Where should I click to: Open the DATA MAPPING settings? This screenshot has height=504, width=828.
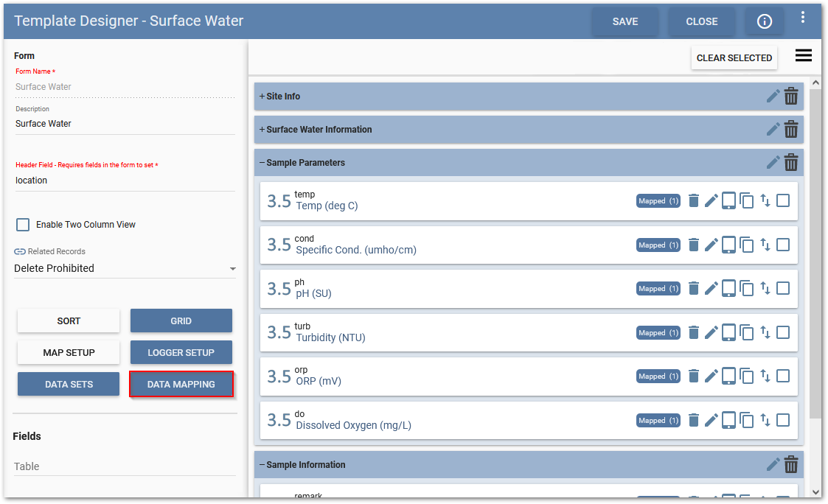pyautogui.click(x=181, y=384)
